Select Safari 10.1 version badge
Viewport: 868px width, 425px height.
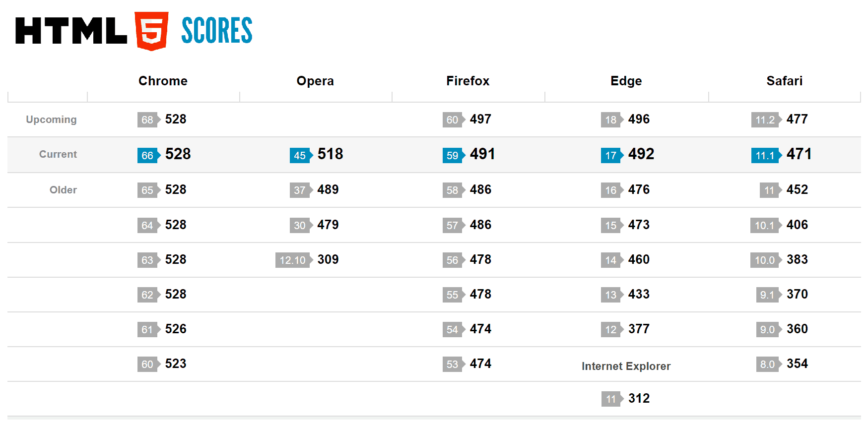click(766, 225)
